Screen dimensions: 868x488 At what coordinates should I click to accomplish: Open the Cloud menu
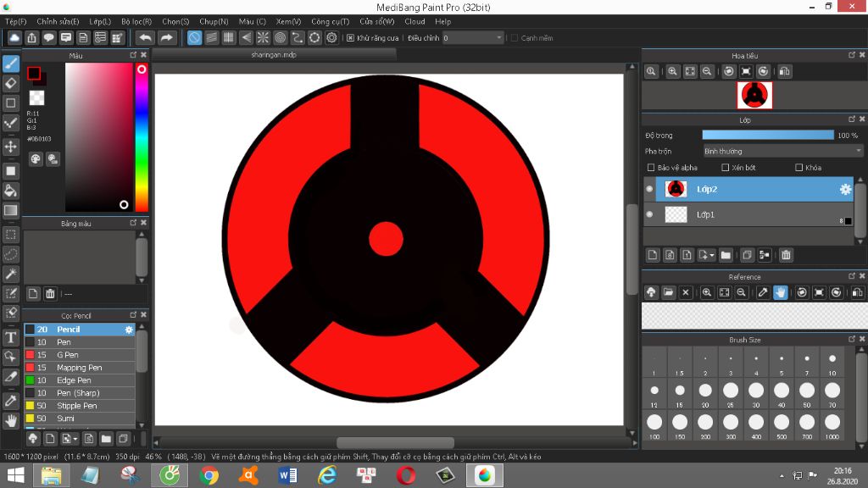click(x=415, y=21)
